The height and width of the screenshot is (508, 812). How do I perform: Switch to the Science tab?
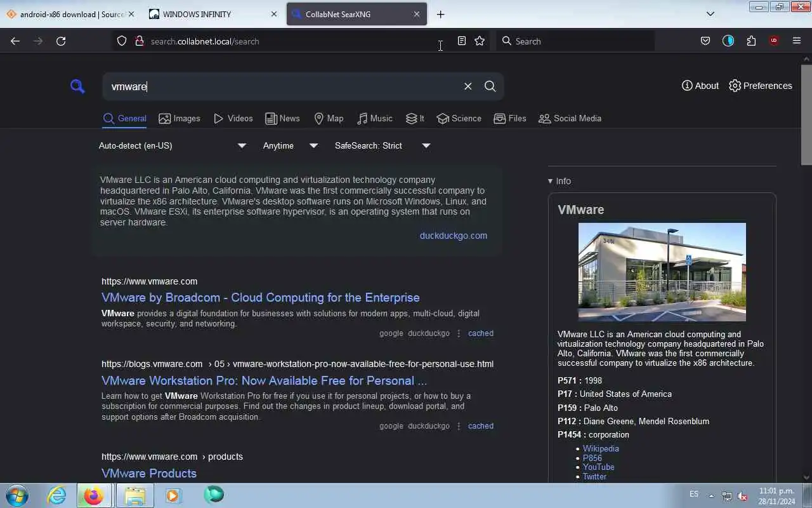pos(459,119)
